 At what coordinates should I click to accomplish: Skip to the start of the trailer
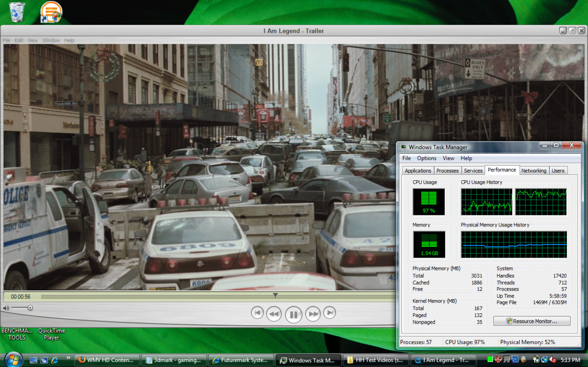coord(257,313)
